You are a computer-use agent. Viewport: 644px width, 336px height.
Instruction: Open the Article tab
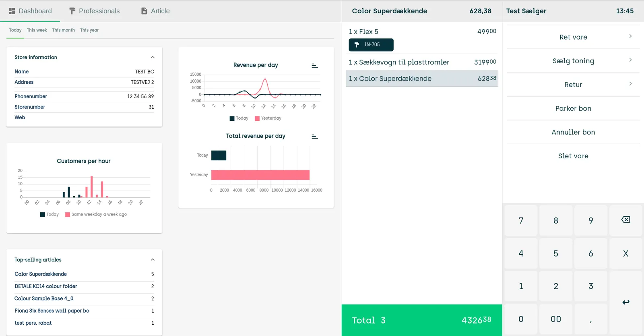tap(155, 11)
